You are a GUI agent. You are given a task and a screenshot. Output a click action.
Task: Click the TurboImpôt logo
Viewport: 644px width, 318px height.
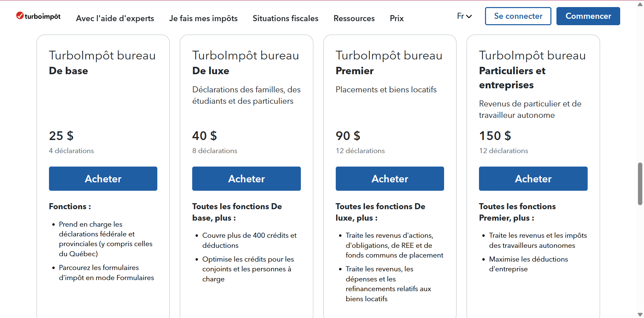pyautogui.click(x=38, y=16)
